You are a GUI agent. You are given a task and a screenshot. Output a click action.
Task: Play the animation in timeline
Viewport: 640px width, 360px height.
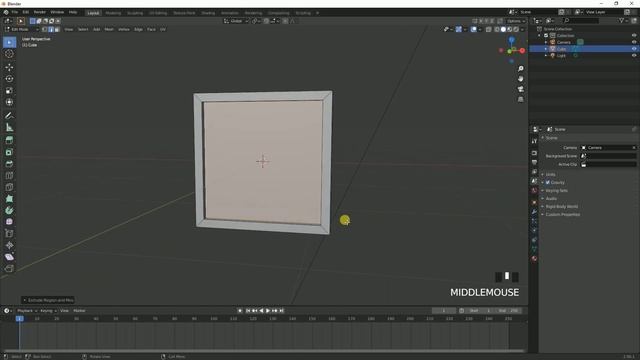coord(268,311)
